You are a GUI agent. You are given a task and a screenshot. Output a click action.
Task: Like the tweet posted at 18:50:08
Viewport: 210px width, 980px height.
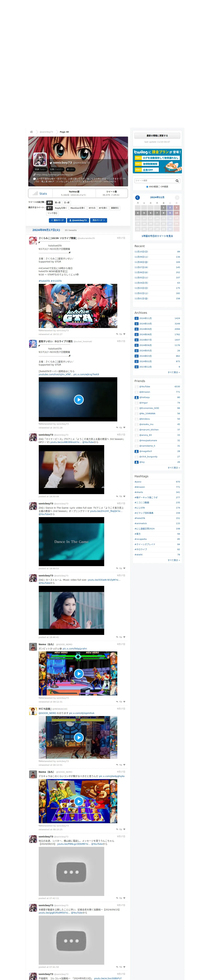coord(124,497)
